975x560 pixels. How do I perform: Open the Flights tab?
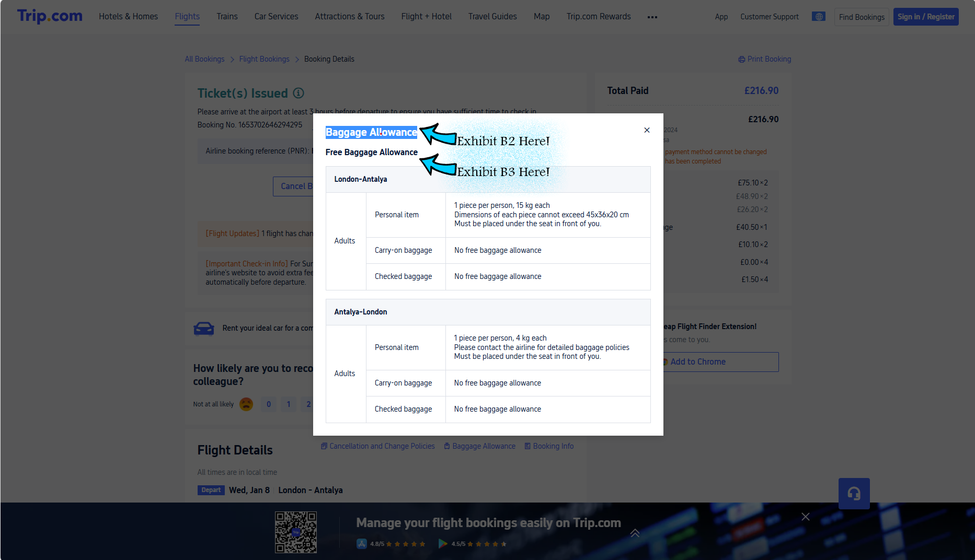tap(187, 17)
